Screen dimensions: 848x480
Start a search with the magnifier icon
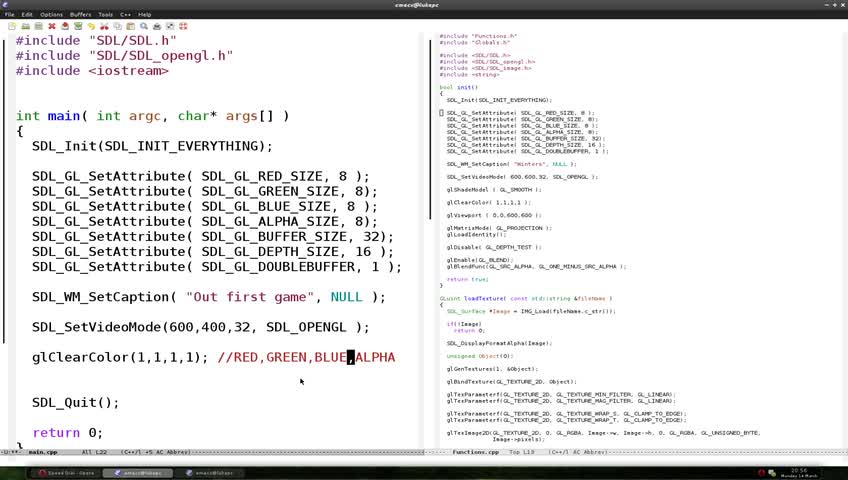click(144, 26)
